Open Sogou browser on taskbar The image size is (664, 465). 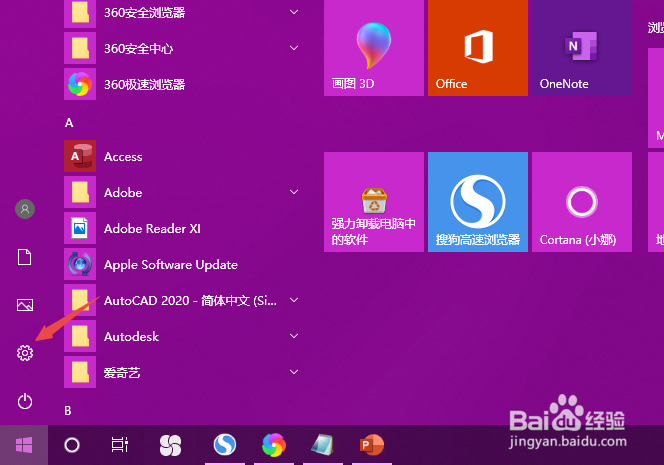coord(225,445)
